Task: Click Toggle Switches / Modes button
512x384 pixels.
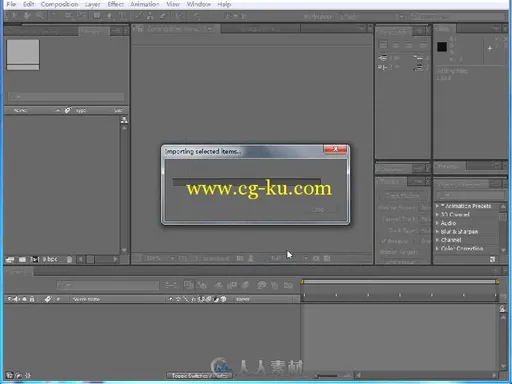Action: (199, 376)
